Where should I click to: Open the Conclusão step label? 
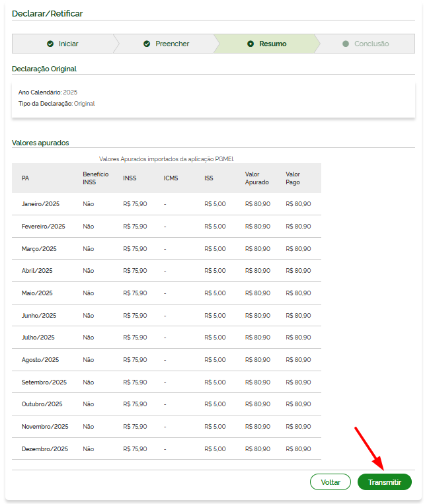pyautogui.click(x=371, y=44)
